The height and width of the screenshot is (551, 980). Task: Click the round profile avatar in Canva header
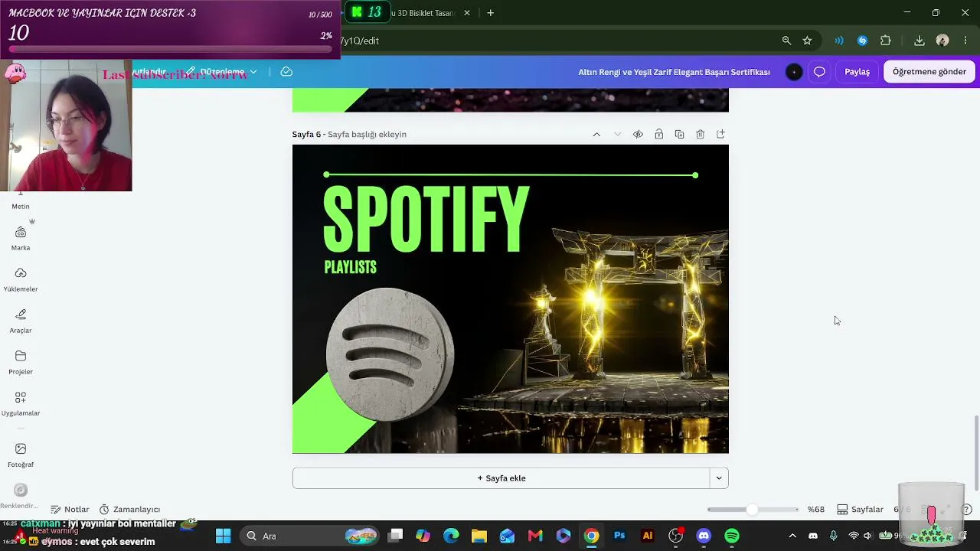[x=794, y=72]
